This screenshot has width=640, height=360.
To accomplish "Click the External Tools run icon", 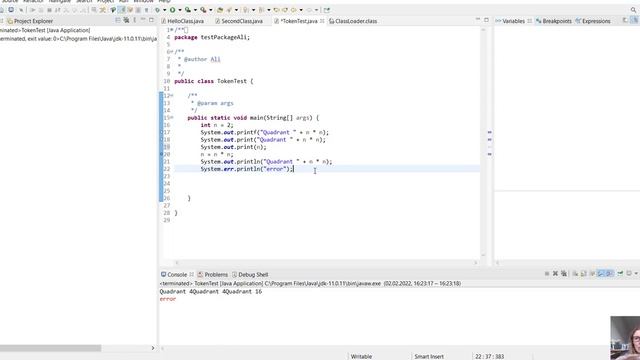I will pyautogui.click(x=203, y=10).
